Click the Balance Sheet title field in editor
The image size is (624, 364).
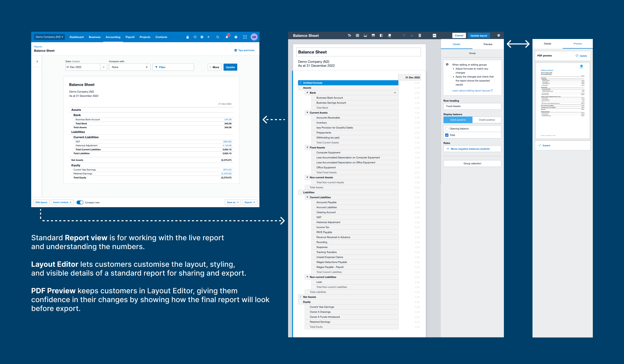[359, 52]
